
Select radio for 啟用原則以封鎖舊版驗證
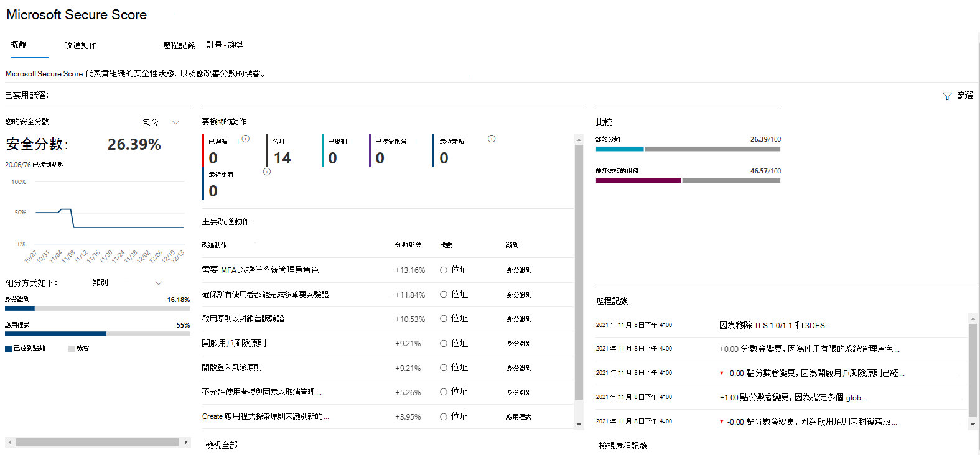[x=444, y=319]
